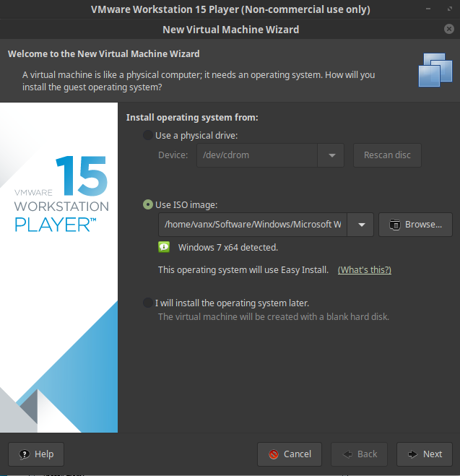460x476 pixels.
Task: Click the stacked windows wizard icon
Action: (435, 70)
